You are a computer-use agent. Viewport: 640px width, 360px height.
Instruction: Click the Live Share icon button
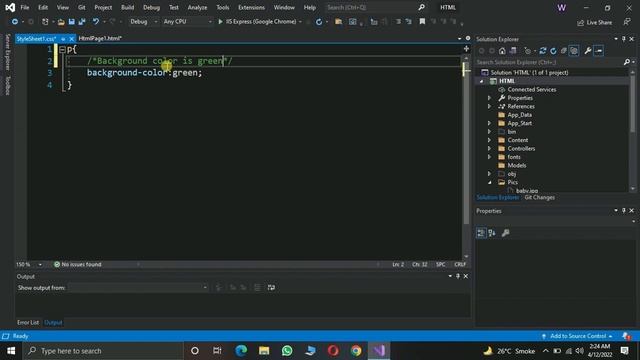click(x=594, y=22)
